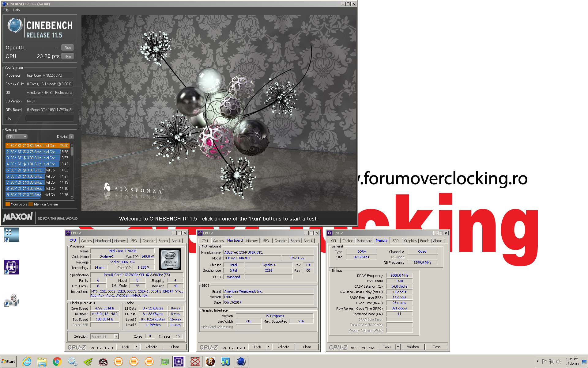Run the OpenGL benchmark
The image size is (588, 368).
click(68, 48)
